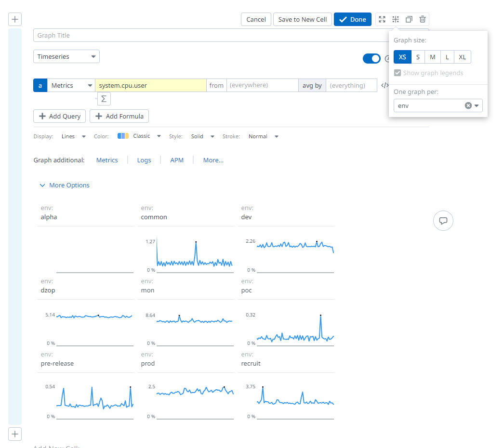The width and height of the screenshot is (504, 448).
Task: Click the system.cpu.user metric field
Action: (x=151, y=85)
